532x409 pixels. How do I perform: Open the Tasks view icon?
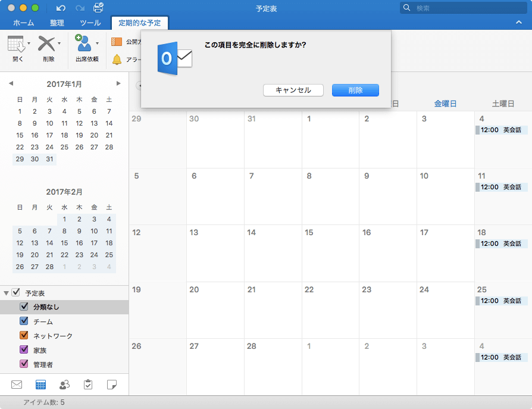tap(88, 385)
